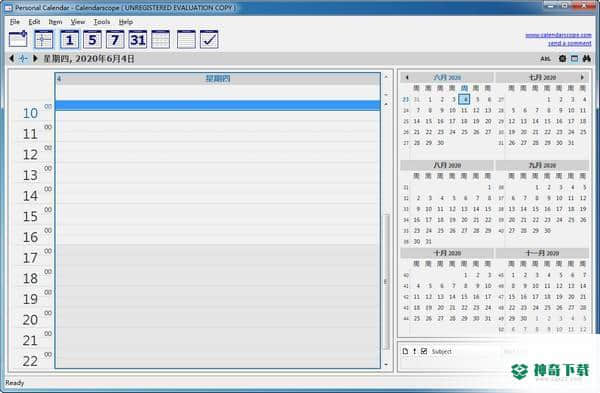Click the 七月 2020 month header

(542, 77)
